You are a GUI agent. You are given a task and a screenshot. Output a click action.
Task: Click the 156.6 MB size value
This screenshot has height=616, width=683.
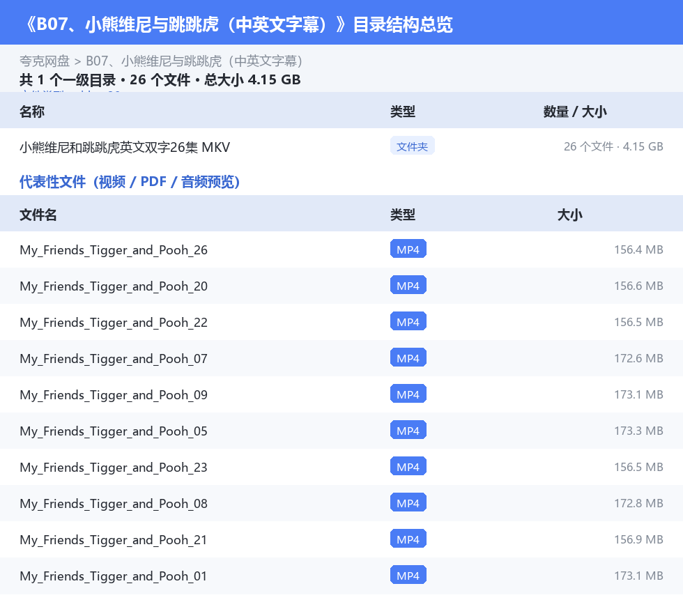(638, 286)
